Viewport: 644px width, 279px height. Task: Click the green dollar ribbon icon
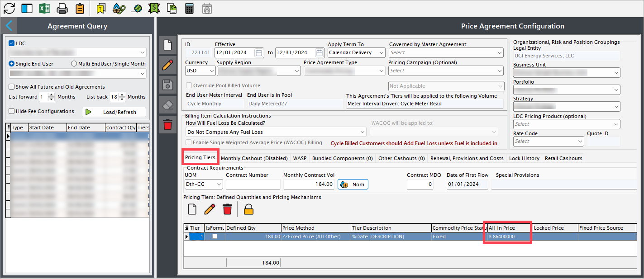154,8
